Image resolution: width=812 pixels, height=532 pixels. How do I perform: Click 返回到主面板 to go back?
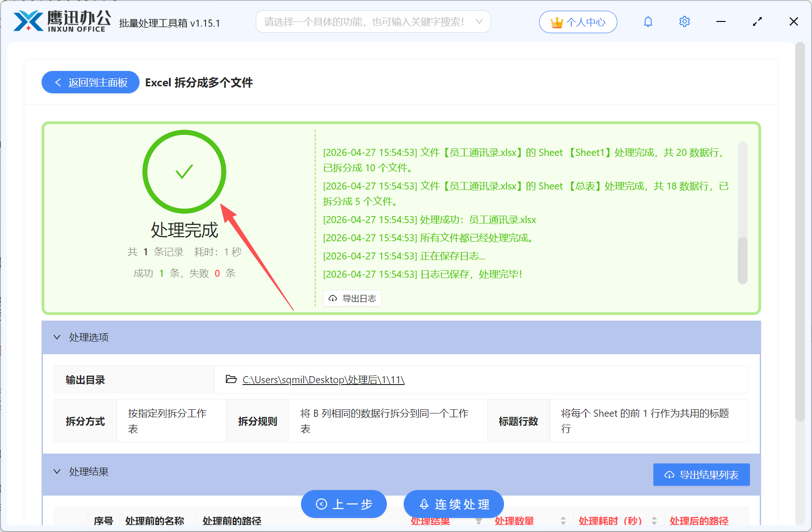tap(90, 82)
